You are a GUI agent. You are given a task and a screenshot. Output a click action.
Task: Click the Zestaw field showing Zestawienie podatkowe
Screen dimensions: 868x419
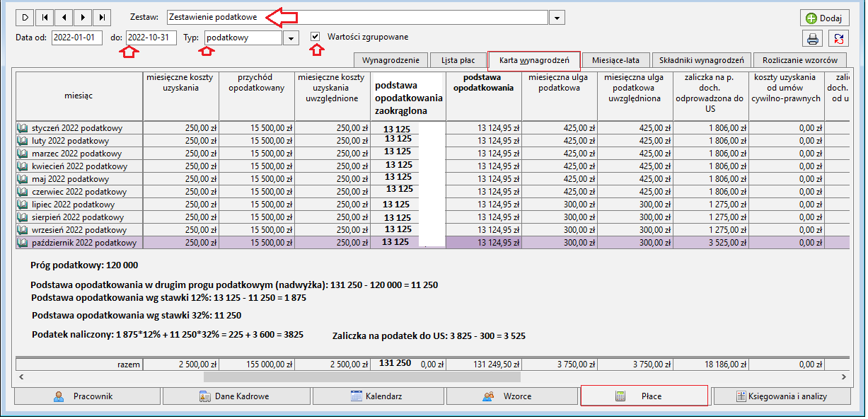pyautogui.click(x=358, y=17)
